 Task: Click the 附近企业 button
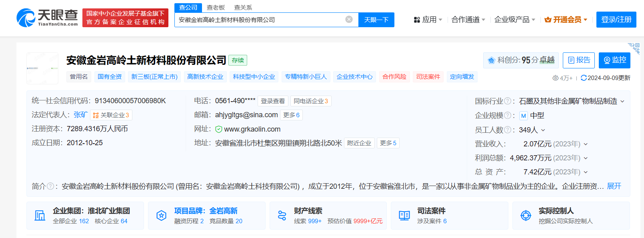point(359,143)
